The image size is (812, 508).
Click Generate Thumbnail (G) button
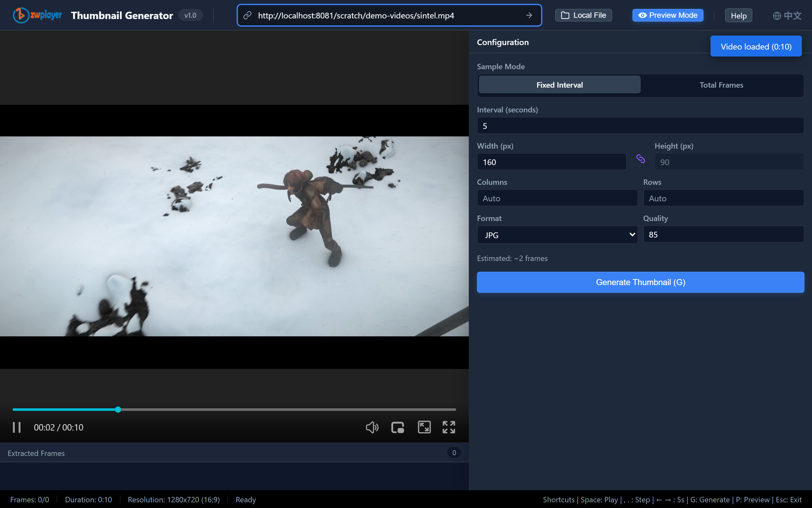(640, 282)
